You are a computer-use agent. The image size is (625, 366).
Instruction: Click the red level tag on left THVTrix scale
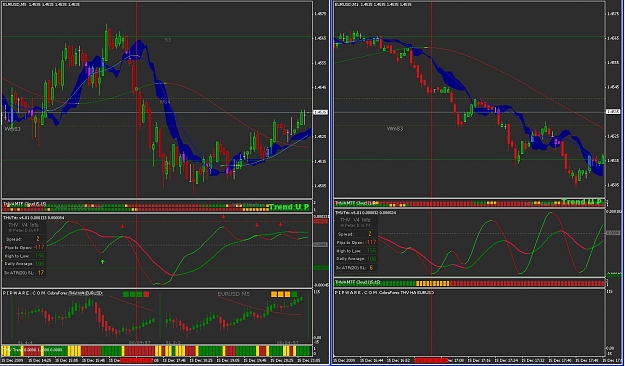pyautogui.click(x=321, y=221)
